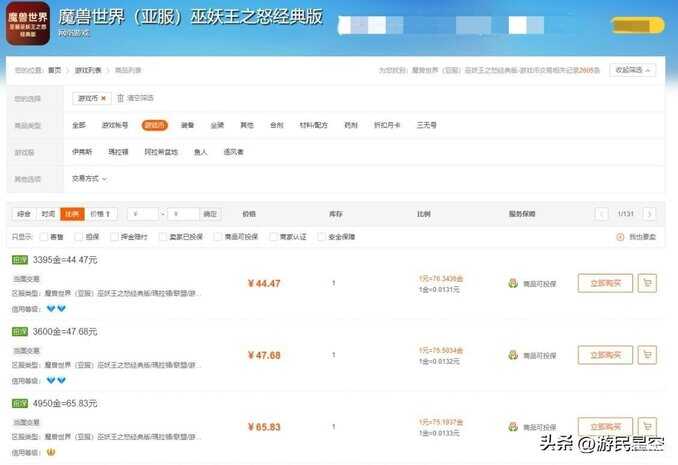The image size is (678, 465).
Task: Select the 游戏帐号 item type
Action: [x=115, y=125]
